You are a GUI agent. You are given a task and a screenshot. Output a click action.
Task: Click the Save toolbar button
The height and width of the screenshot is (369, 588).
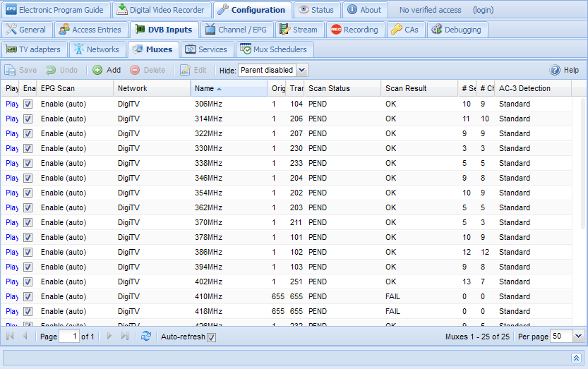click(21, 70)
